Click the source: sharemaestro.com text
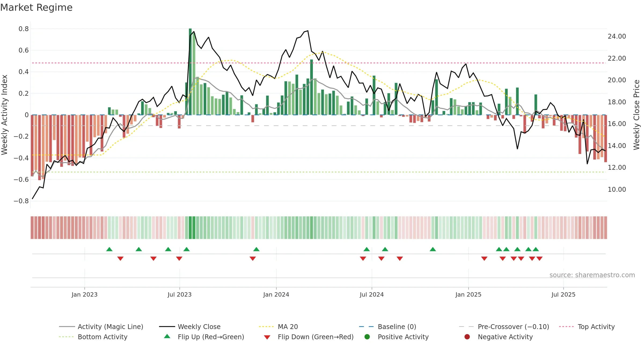The width and height of the screenshot is (644, 362). coord(592,275)
